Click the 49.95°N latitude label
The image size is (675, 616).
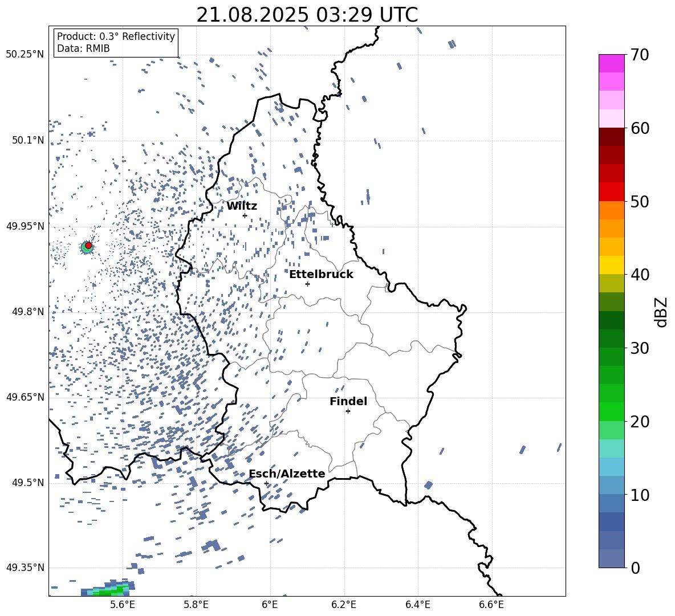[25, 226]
